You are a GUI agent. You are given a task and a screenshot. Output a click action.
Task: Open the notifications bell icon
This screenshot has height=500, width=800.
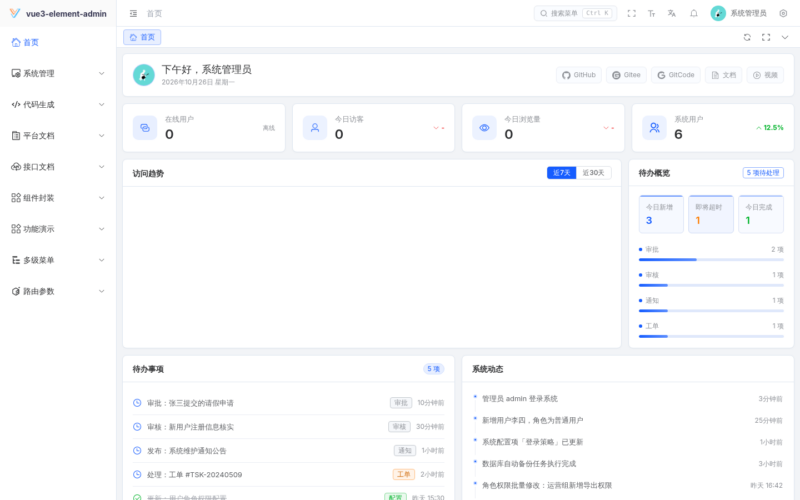click(694, 13)
